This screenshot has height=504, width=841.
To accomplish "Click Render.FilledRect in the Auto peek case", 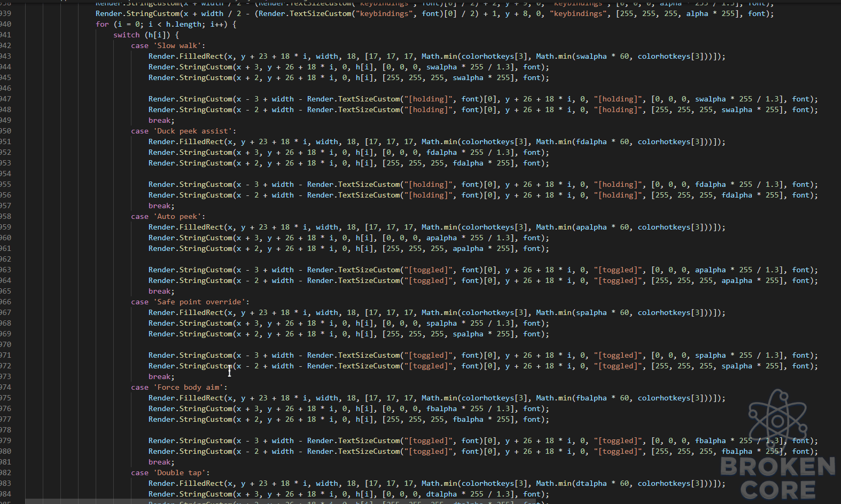I will (185, 227).
